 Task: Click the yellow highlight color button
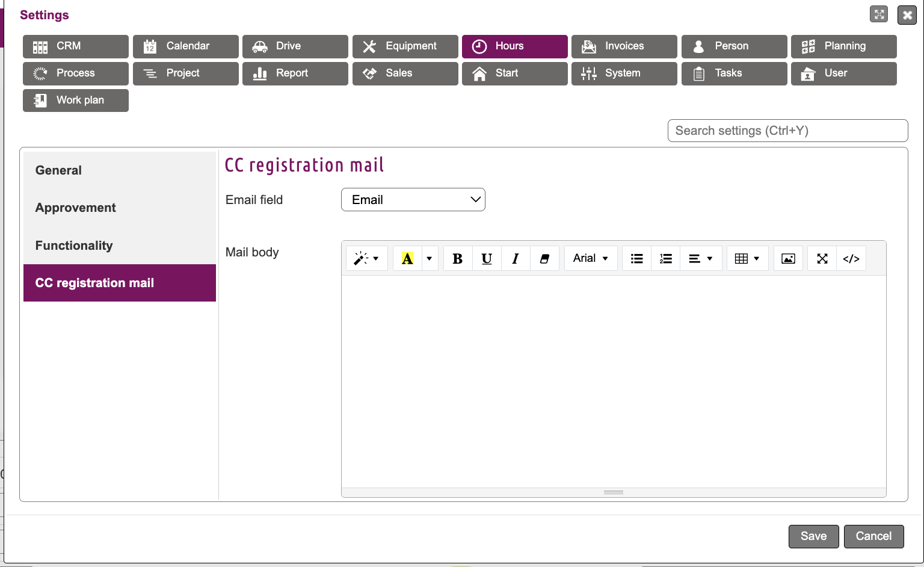(x=407, y=259)
